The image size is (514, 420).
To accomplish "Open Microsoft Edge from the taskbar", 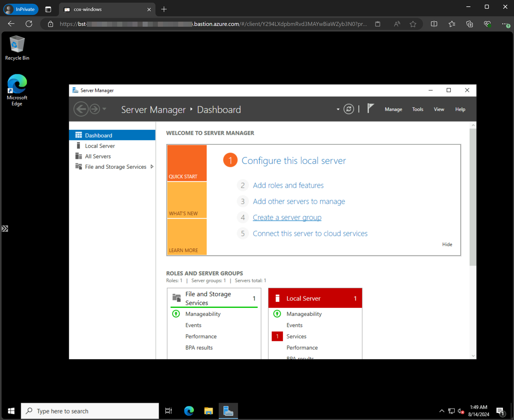I will coord(189,411).
